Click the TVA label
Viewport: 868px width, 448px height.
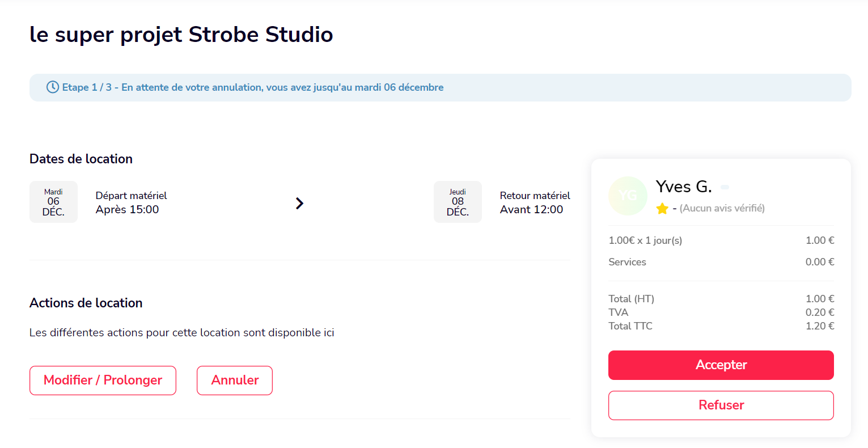point(619,312)
